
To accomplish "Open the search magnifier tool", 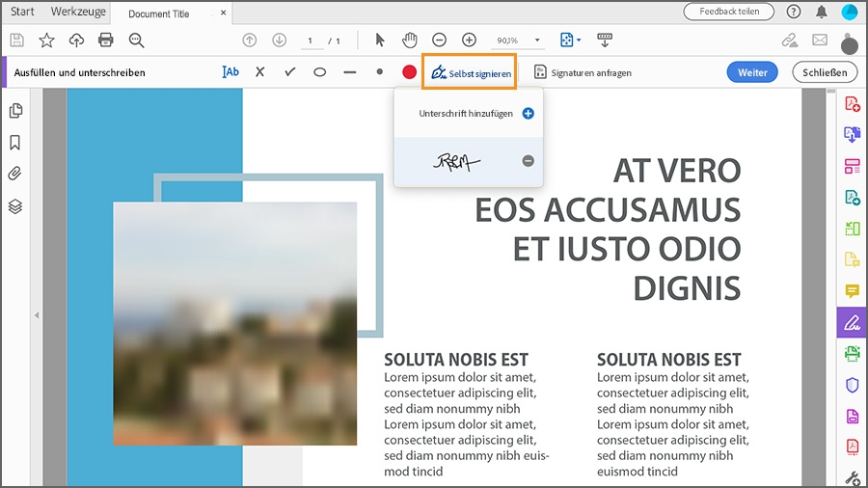I will pos(136,40).
